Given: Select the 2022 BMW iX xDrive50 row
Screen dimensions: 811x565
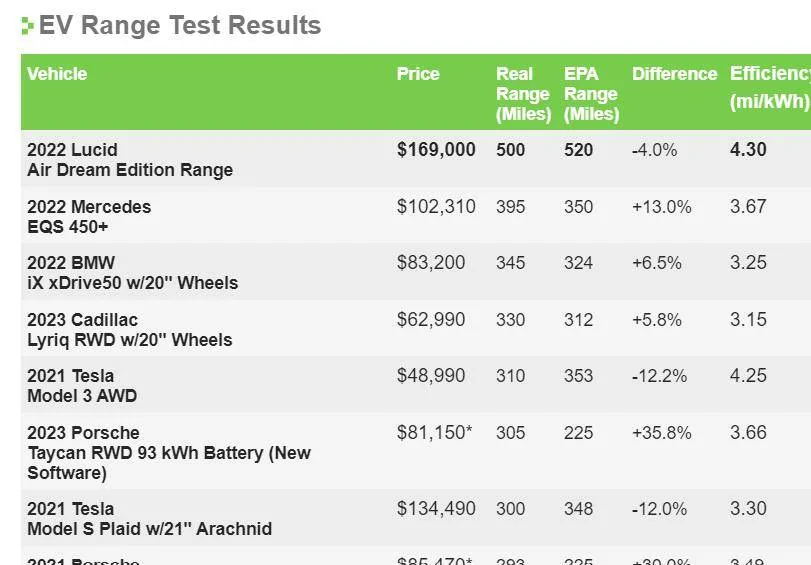Looking at the screenshot, I should point(132,273).
